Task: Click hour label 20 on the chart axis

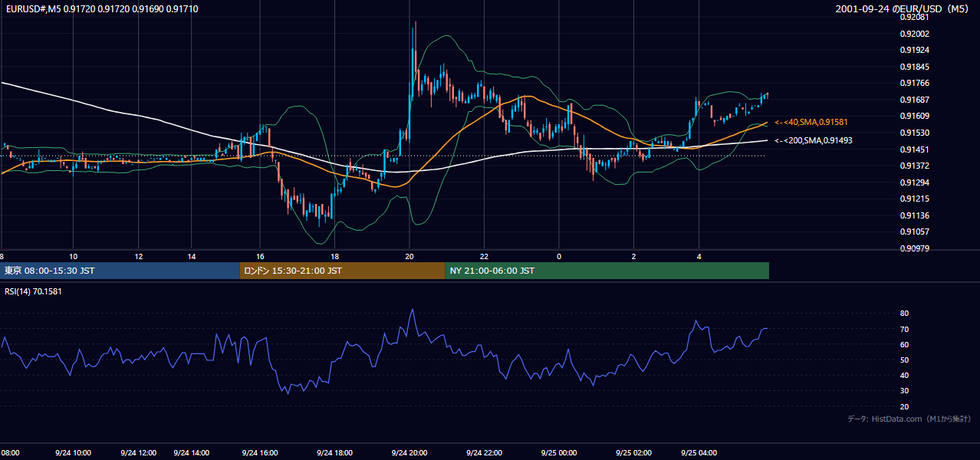Action: 409,256
